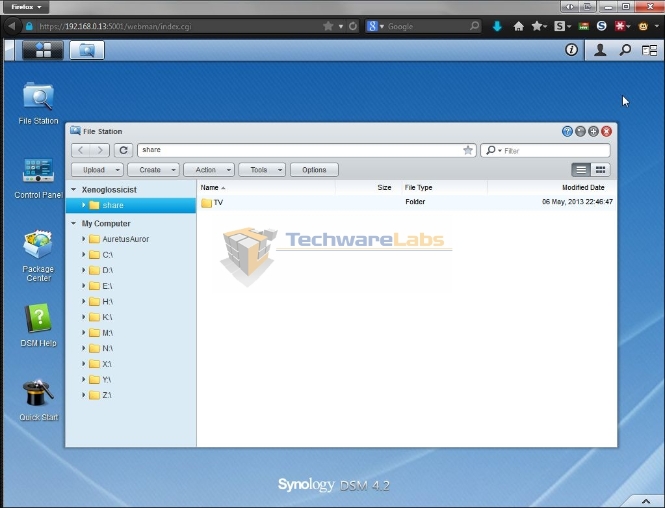Open the Tools dropdown
This screenshot has height=508, width=665.
262,170
